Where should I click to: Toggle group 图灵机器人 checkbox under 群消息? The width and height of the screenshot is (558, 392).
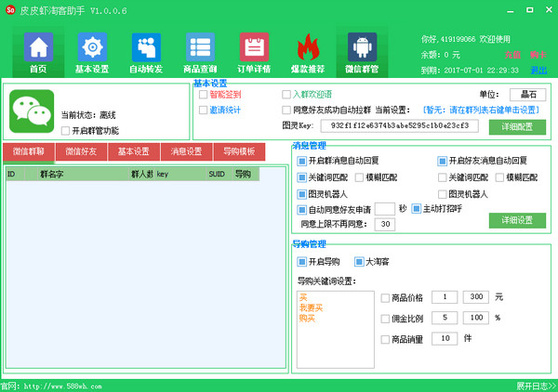pyautogui.click(x=301, y=194)
